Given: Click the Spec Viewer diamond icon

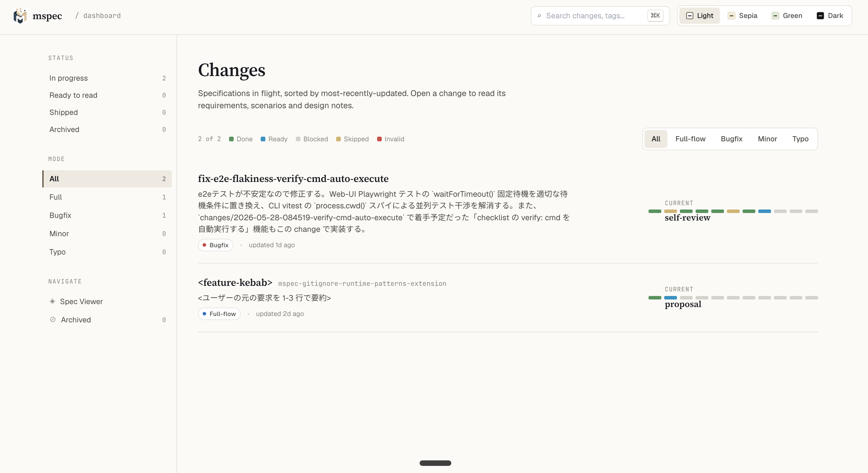Looking at the screenshot, I should coord(52,302).
